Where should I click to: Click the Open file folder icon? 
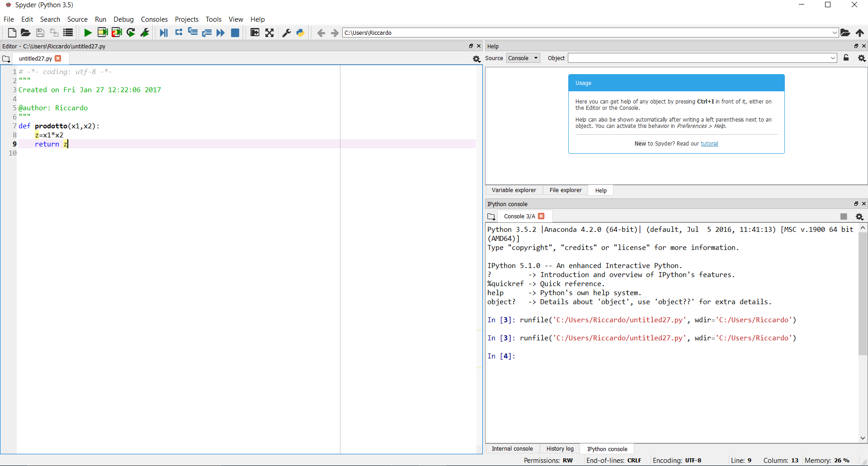tap(26, 33)
